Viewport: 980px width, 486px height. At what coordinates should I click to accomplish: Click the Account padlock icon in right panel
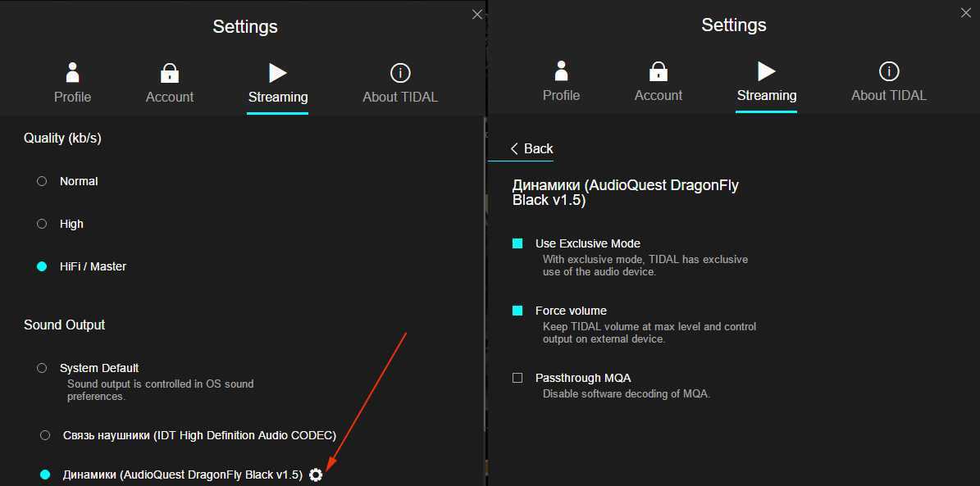[x=659, y=71]
